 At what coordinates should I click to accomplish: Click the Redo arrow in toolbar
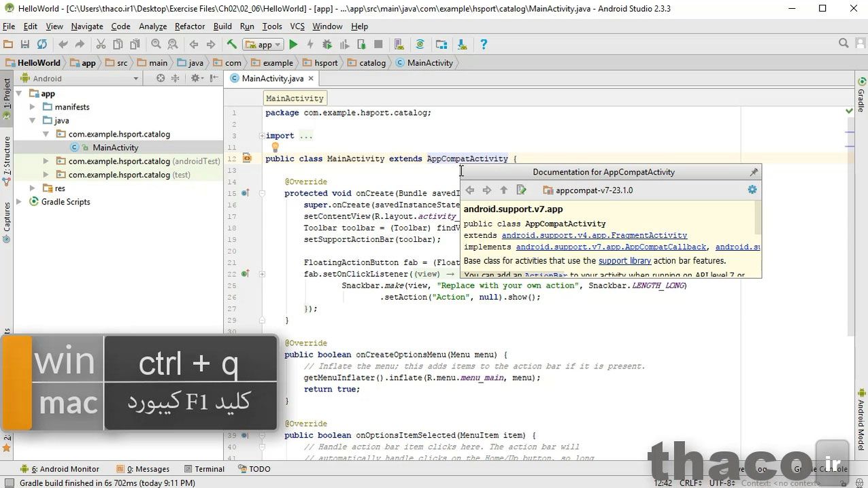tap(80, 44)
